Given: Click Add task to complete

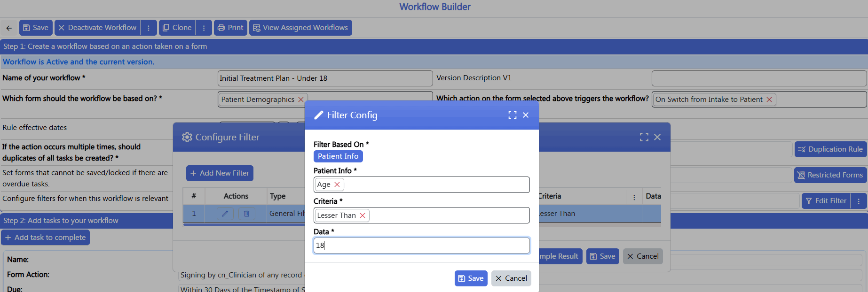Looking at the screenshot, I should pos(45,238).
